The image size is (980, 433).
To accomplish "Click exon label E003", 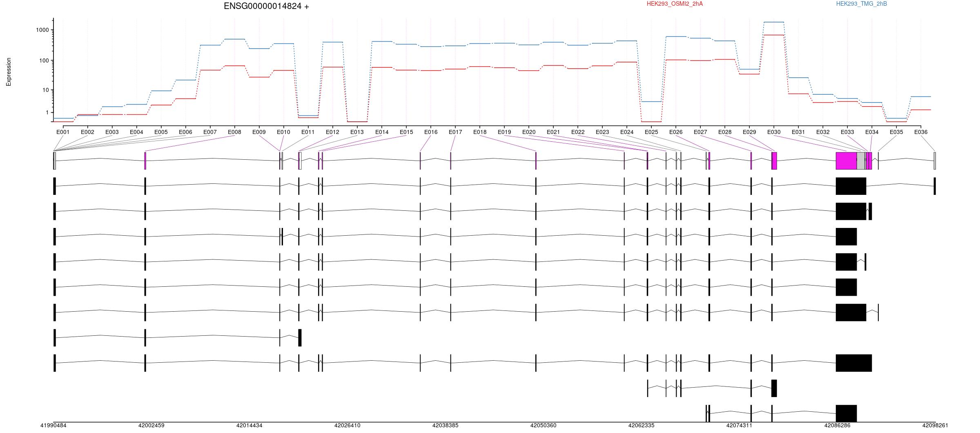I will [x=112, y=132].
